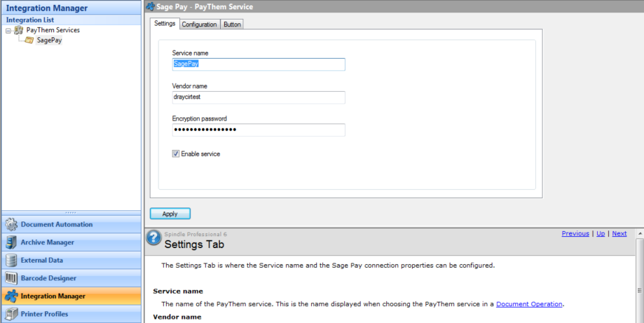Click the Archive Manager cabinet icon
The width and height of the screenshot is (644, 323).
click(x=11, y=242)
